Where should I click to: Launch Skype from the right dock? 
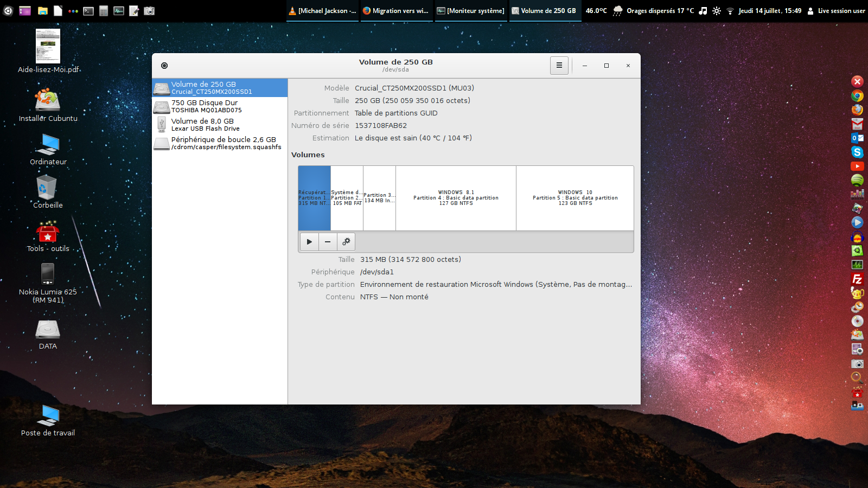[x=857, y=152]
